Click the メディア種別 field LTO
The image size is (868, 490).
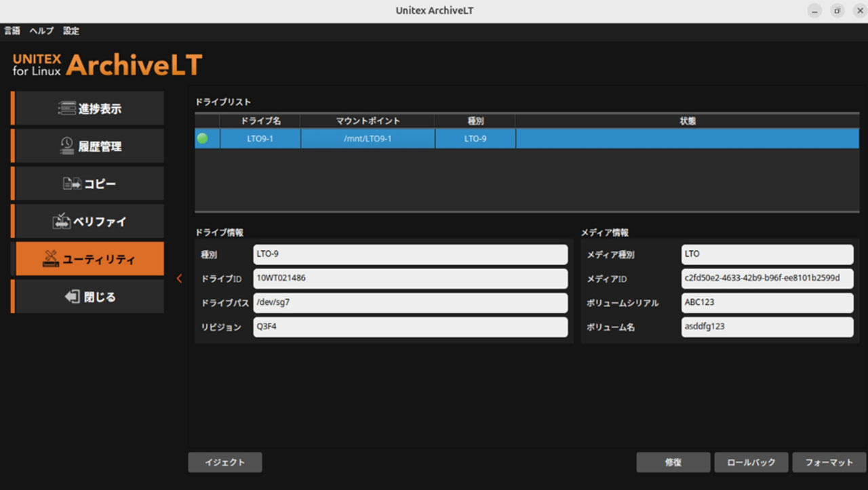click(x=767, y=254)
